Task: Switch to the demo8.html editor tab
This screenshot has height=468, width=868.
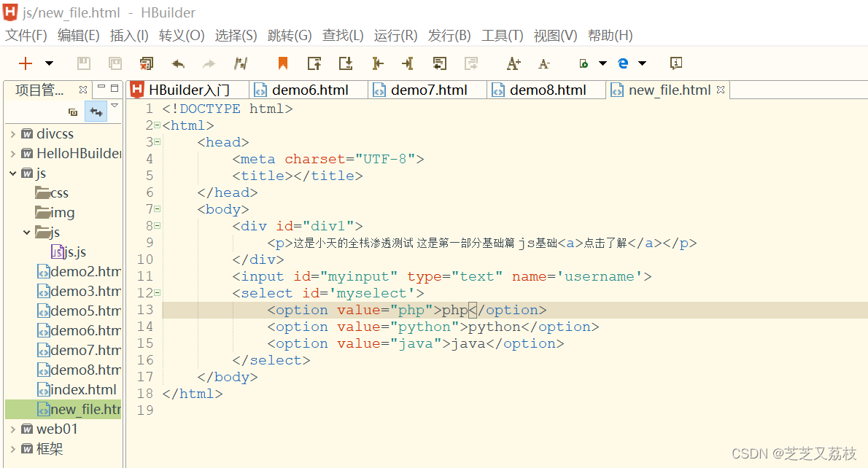Action: [x=547, y=90]
